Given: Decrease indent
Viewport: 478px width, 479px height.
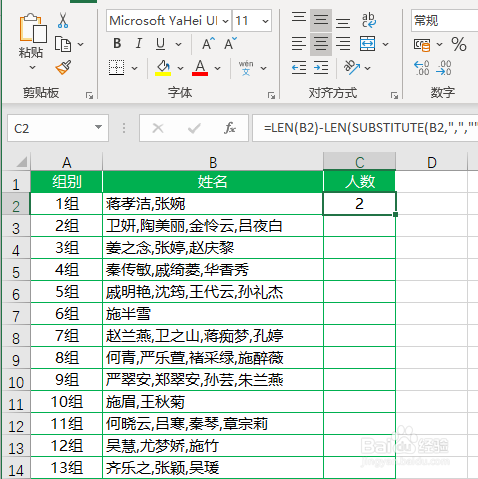Looking at the screenshot, I should (299, 68).
